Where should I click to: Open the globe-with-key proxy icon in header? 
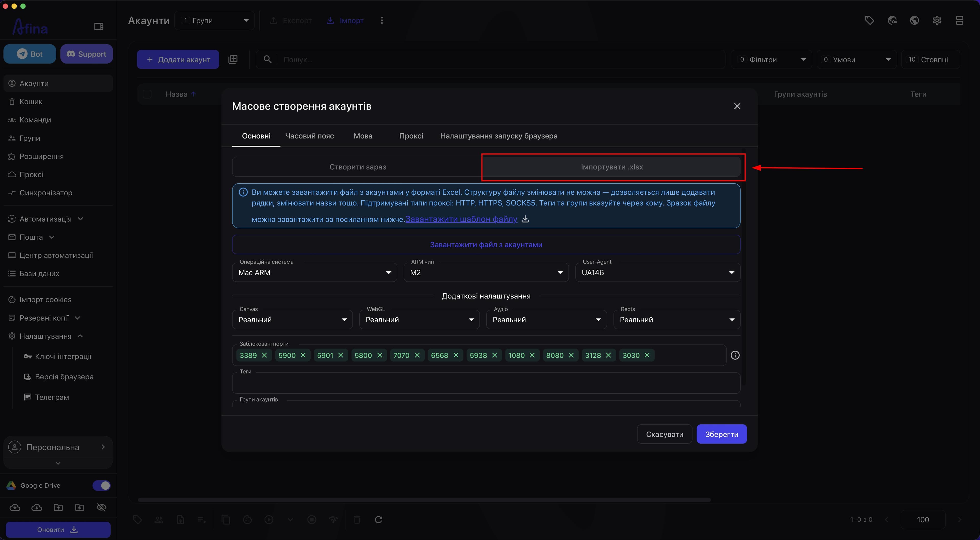[892, 21]
